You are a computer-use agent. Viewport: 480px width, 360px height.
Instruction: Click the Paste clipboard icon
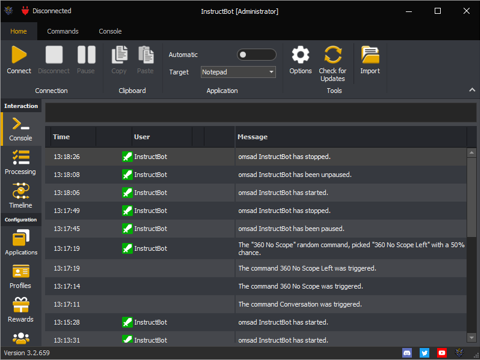click(x=146, y=55)
